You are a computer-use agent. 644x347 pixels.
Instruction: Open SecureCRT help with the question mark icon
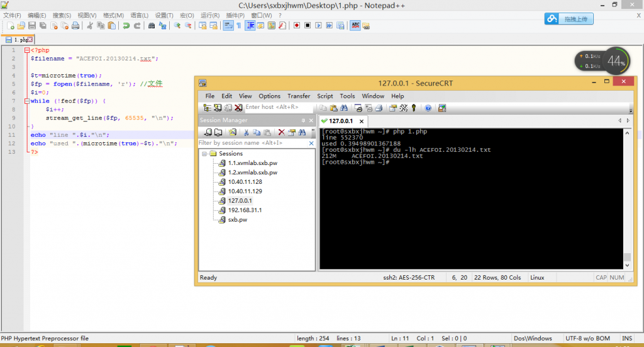(428, 108)
